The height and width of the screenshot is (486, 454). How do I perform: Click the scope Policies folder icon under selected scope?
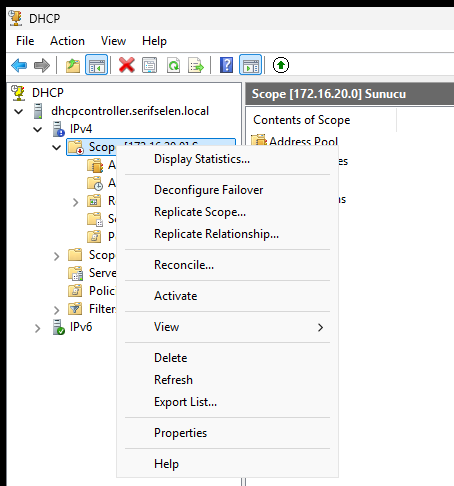94,237
